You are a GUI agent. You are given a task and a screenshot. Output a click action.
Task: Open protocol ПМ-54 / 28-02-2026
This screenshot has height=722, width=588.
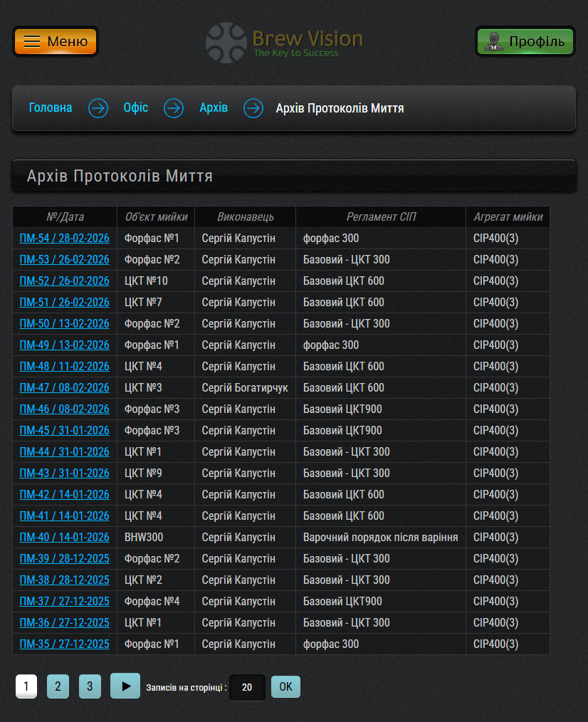(65, 239)
